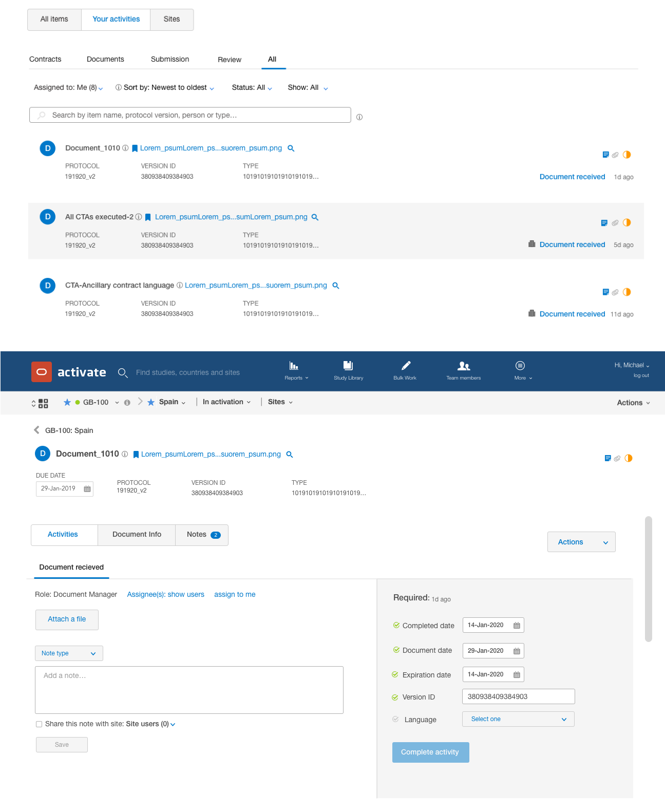The height and width of the screenshot is (812, 665).
Task: Open the boxed Actions dropdown beside the Notes tab
Action: [581, 542]
